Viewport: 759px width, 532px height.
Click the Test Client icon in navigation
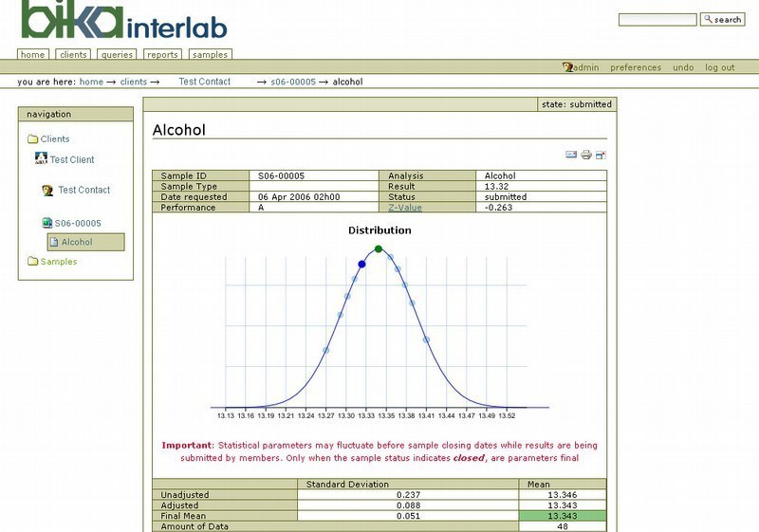(41, 158)
